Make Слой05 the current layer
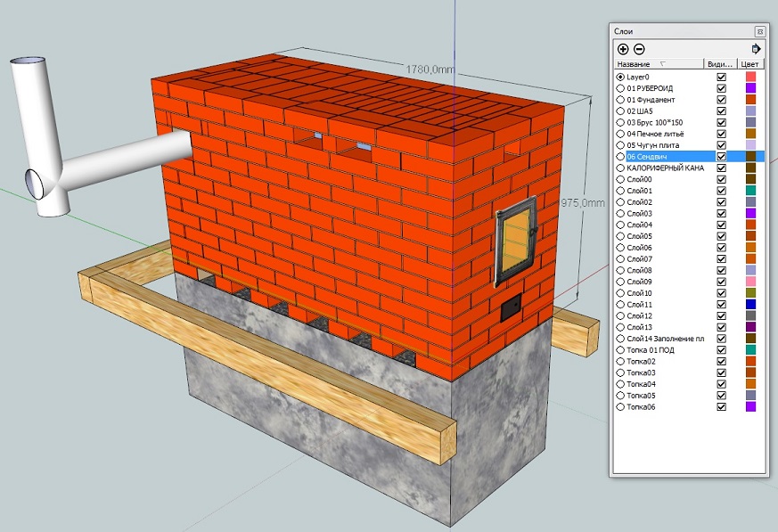The height and width of the screenshot is (532, 778). [x=620, y=236]
